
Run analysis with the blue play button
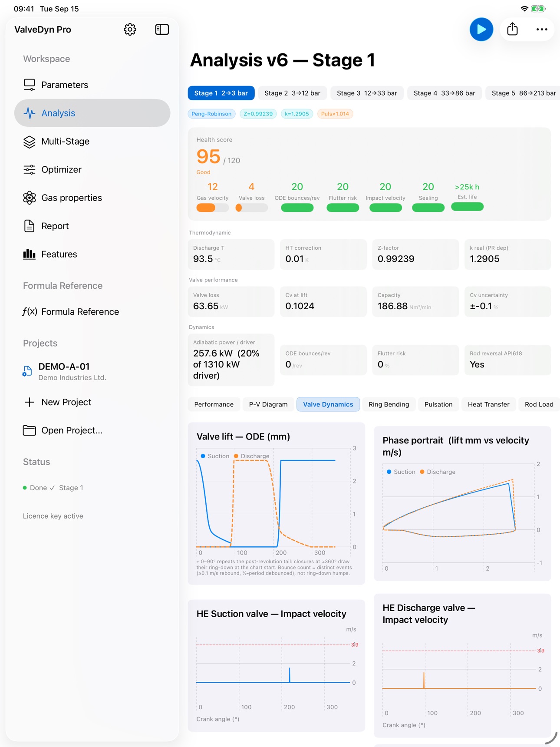point(481,30)
